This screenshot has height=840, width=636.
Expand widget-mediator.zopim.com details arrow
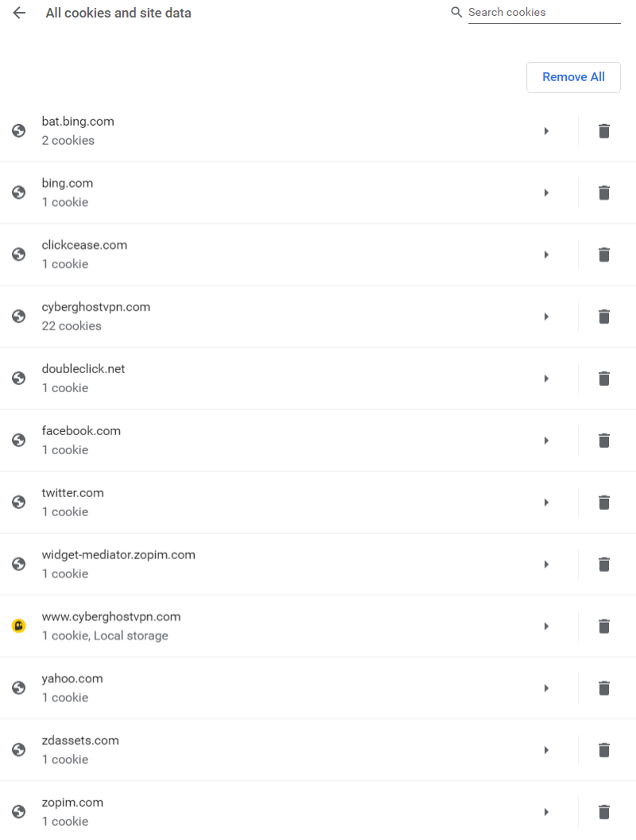point(547,564)
